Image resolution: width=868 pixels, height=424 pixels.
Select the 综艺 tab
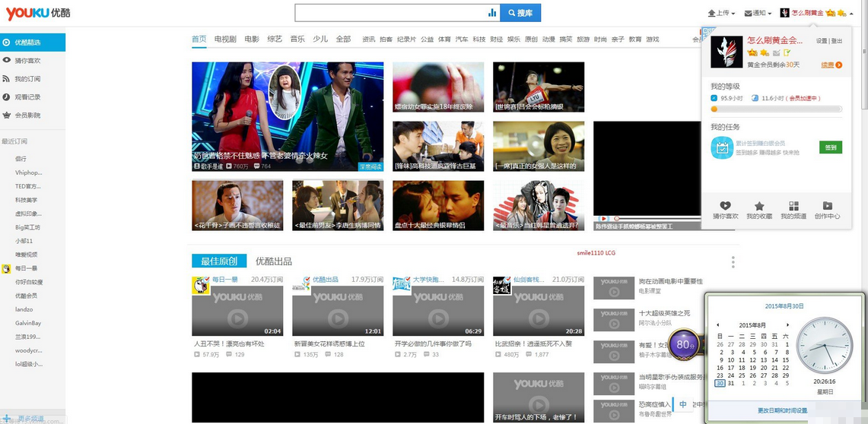pyautogui.click(x=275, y=39)
